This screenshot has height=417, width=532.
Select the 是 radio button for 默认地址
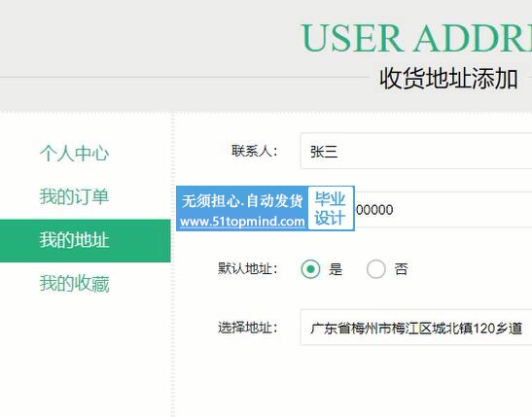coord(310,269)
